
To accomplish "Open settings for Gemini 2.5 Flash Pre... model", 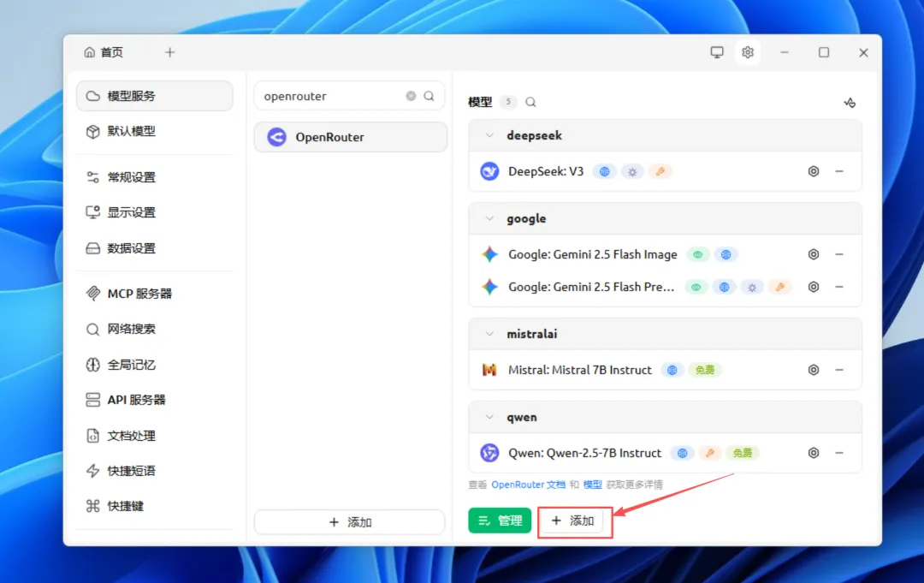I will click(x=814, y=287).
